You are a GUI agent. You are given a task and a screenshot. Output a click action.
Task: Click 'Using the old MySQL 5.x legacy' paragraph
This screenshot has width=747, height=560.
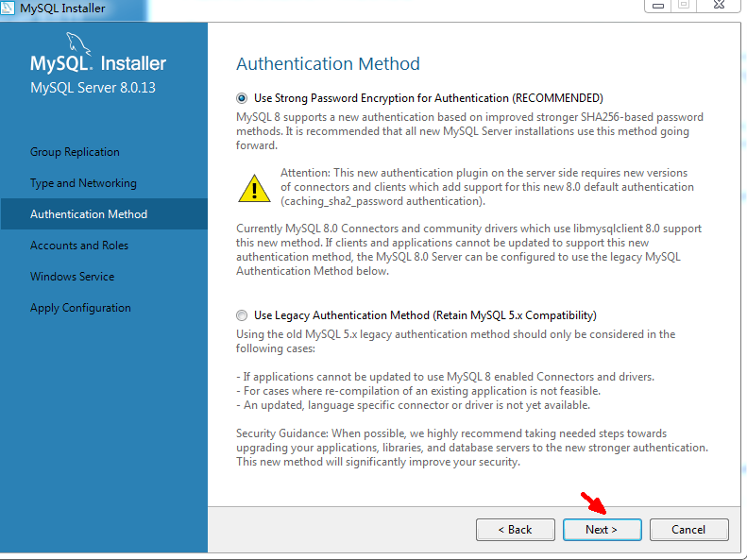pos(455,342)
